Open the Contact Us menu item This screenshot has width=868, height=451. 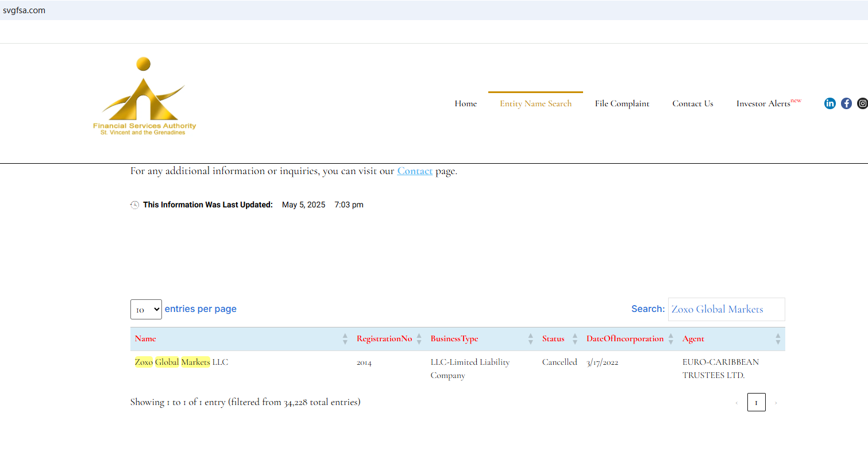[x=693, y=104]
